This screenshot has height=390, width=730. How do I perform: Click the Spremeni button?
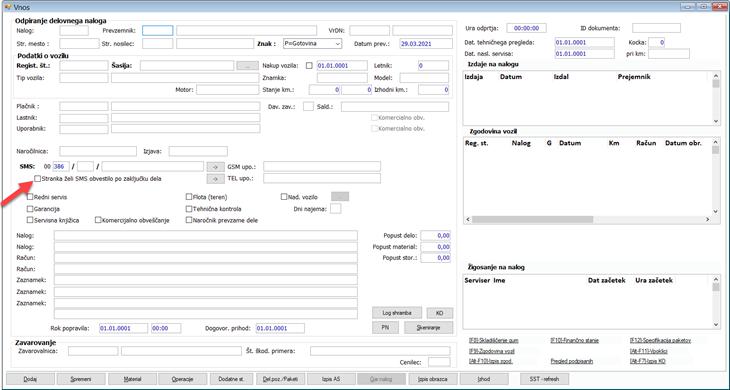pos(81,379)
